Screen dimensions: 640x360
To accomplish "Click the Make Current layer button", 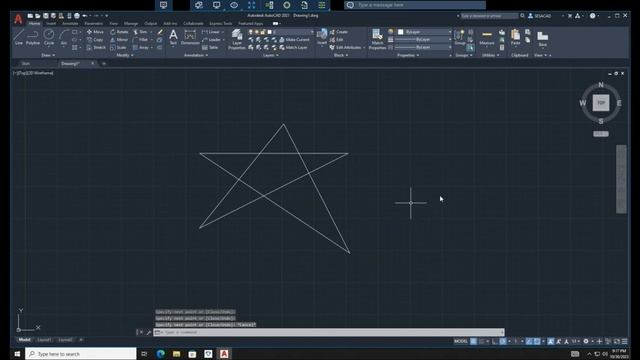I will 294,40.
